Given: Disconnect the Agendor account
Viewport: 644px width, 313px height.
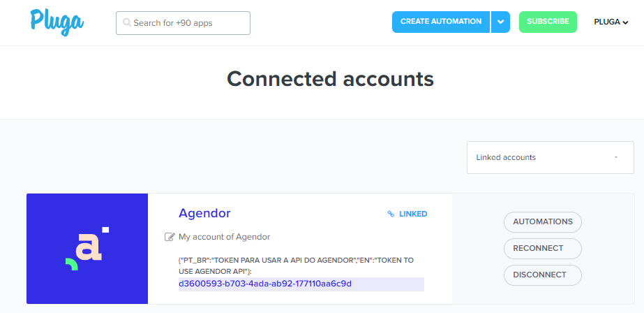Looking at the screenshot, I should pyautogui.click(x=542, y=275).
